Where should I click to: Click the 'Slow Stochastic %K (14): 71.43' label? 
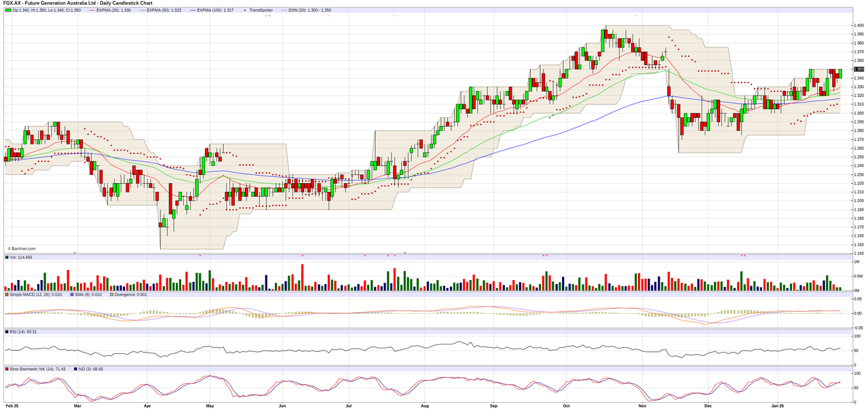point(39,370)
